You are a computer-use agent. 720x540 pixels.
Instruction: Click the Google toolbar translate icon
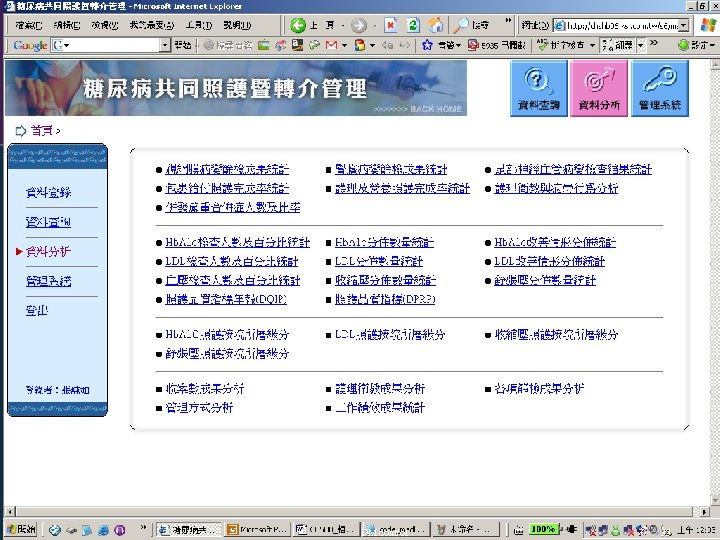(x=607, y=45)
